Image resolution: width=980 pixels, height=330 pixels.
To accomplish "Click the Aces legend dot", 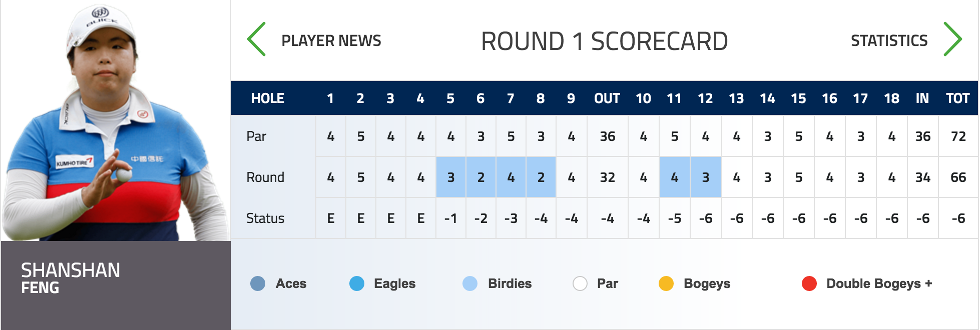I will pyautogui.click(x=258, y=283).
